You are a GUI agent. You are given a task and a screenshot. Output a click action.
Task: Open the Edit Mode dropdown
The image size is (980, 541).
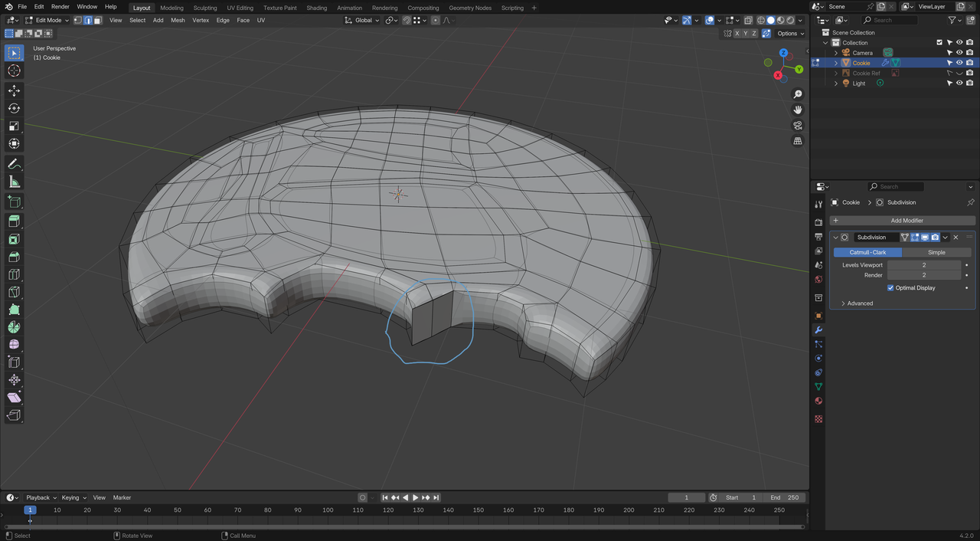[x=52, y=20]
